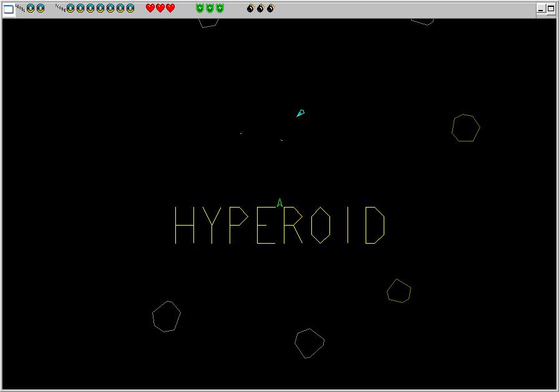Click the first black bomb icon
The image size is (559, 392).
250,8
